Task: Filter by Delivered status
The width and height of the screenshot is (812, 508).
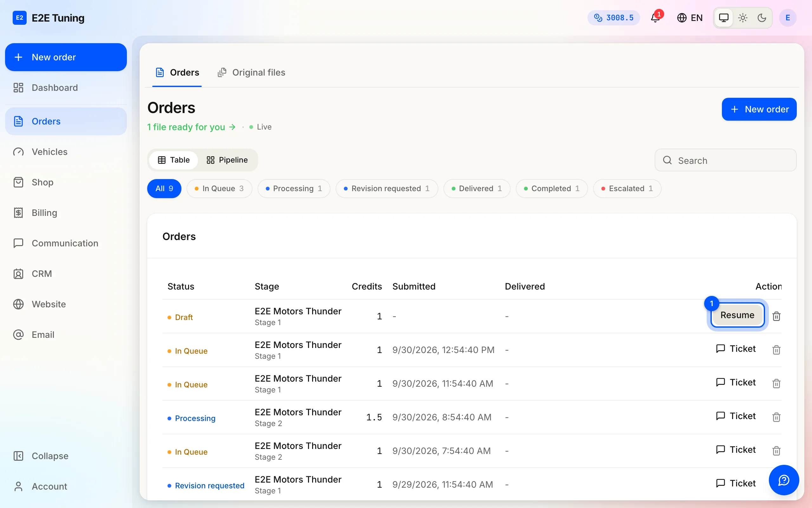Action: [x=477, y=189]
